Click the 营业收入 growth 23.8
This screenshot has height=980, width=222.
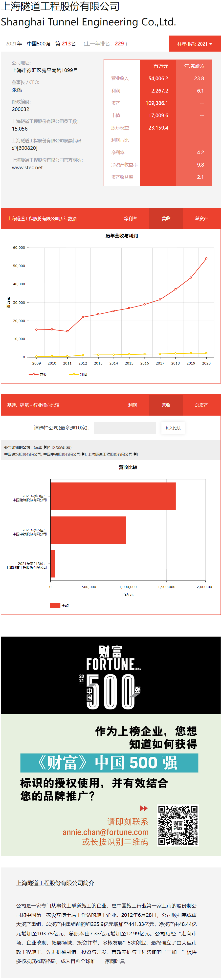199,79
